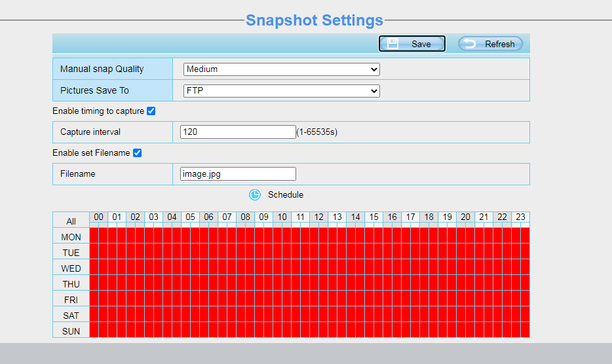The width and height of the screenshot is (612, 364).
Task: Click the floppy disk Save icon
Action: point(393,44)
